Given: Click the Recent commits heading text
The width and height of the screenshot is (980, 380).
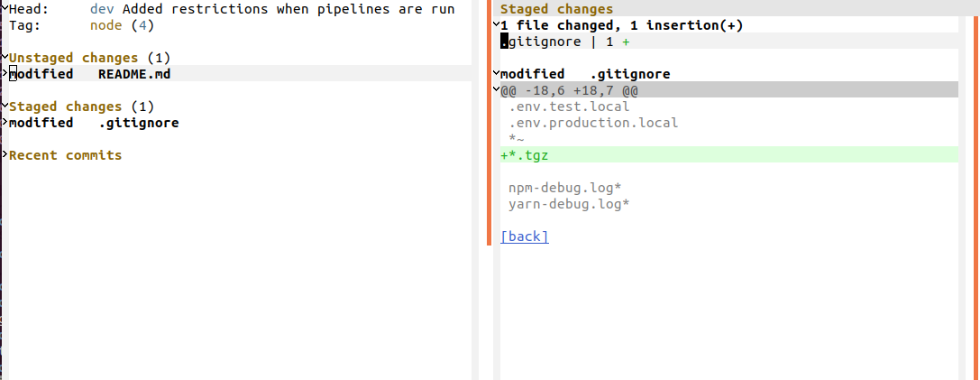Looking at the screenshot, I should pos(66,155).
